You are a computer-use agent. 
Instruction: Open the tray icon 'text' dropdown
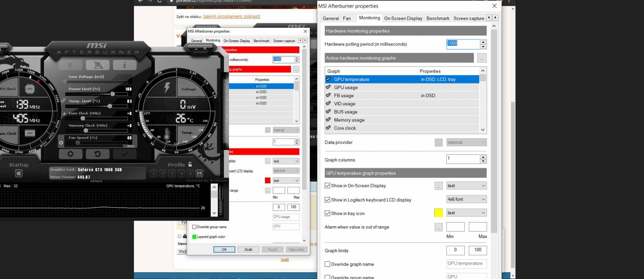[x=466, y=213]
